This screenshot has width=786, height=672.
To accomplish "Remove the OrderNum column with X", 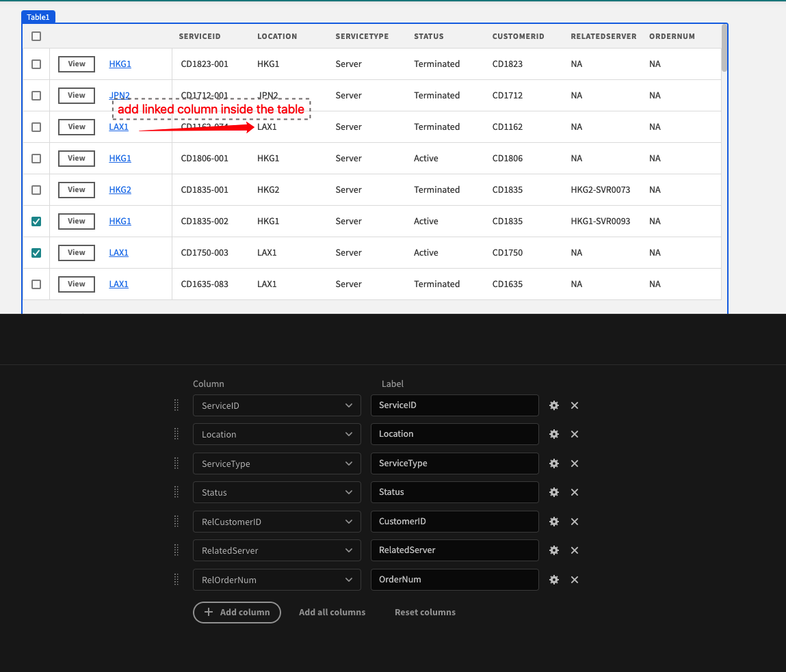I will tap(575, 580).
